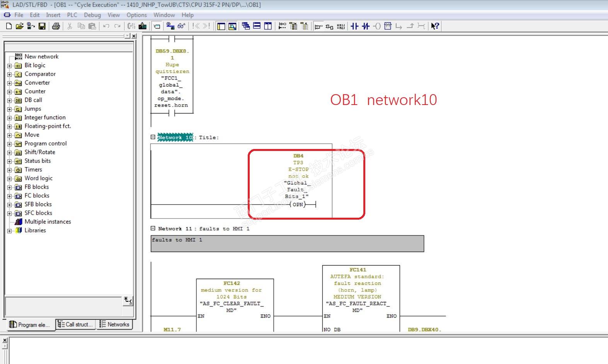Close the bottom output pane

5,340
